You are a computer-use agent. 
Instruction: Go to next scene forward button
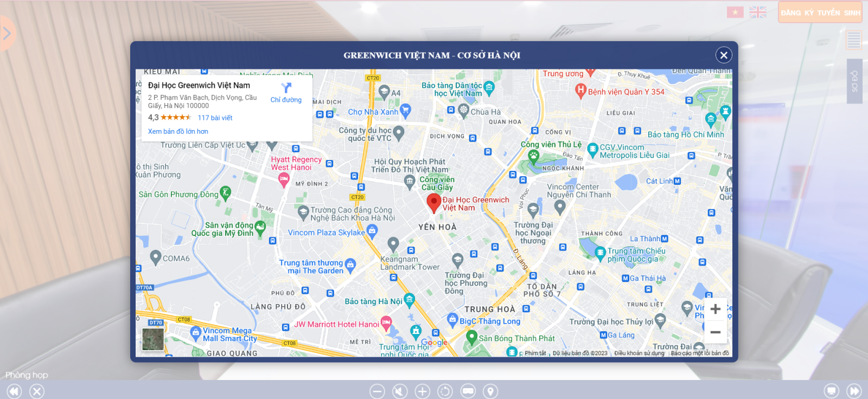[x=854, y=391]
